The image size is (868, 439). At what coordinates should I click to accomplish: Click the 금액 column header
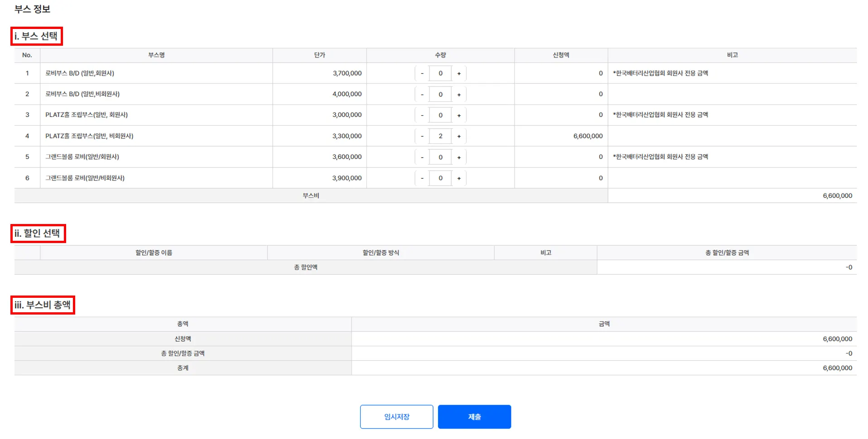[x=604, y=324]
